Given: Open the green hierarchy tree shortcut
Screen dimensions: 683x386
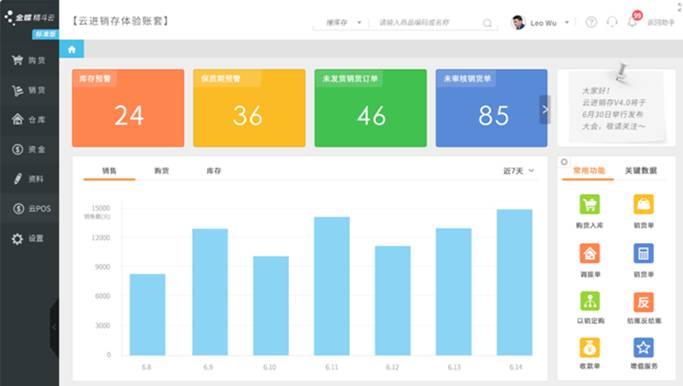Looking at the screenshot, I should coord(590,301).
